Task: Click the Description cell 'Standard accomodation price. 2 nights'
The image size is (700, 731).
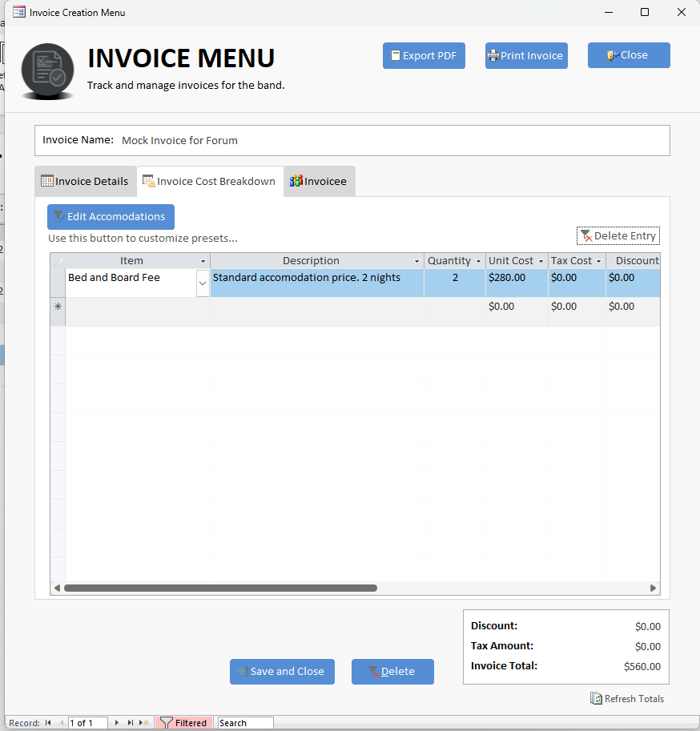Action: 317,283
